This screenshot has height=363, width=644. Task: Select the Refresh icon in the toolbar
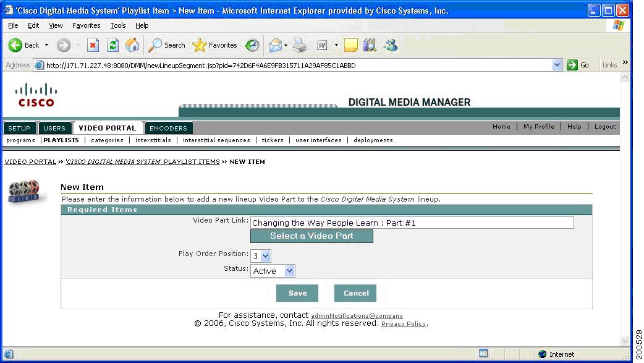pos(112,45)
